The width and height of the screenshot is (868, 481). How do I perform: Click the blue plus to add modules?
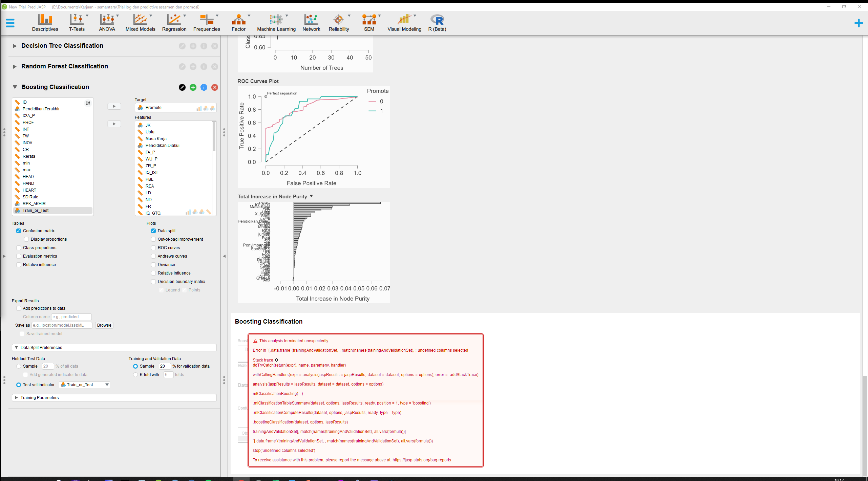tap(859, 23)
